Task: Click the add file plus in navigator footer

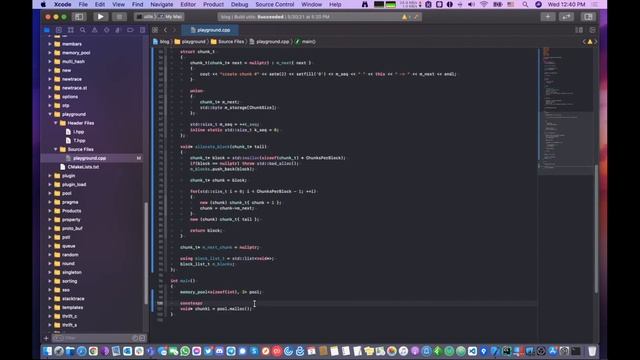Action: tap(46, 338)
